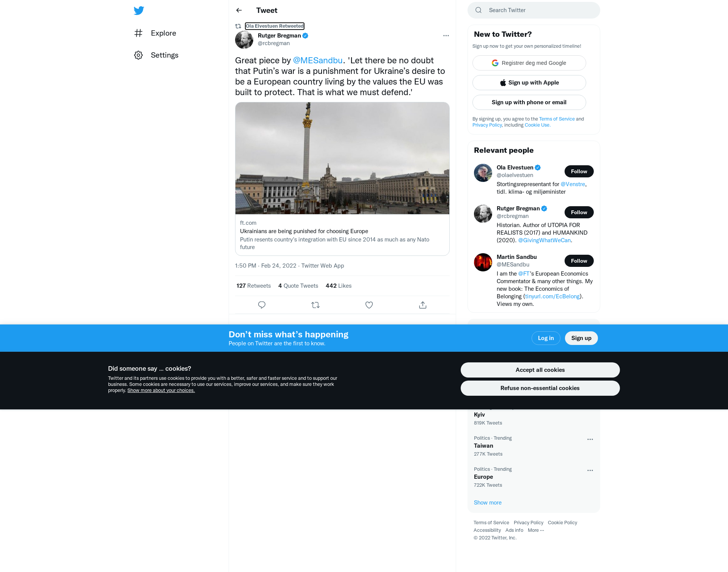Open the ft.com article image
The width and height of the screenshot is (728, 572).
[x=342, y=158]
